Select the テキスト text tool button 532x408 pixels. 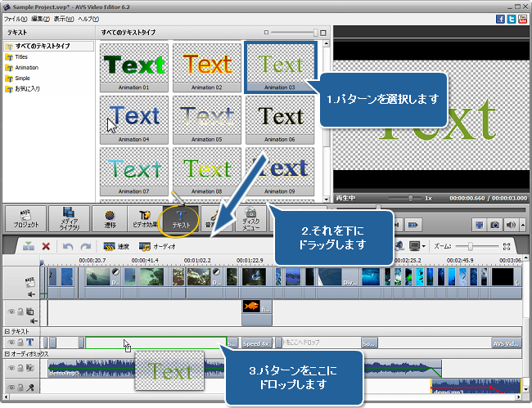click(x=183, y=218)
